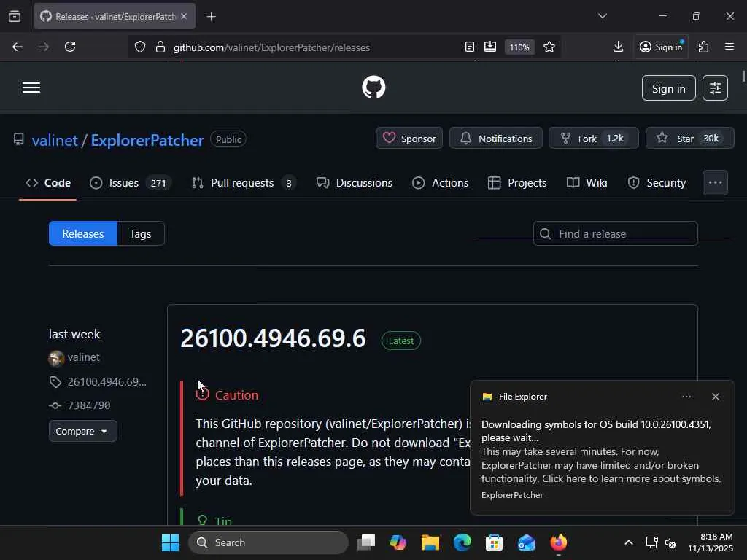747x560 pixels.
Task: Open the Extensions puzzle icon
Action: [704, 47]
